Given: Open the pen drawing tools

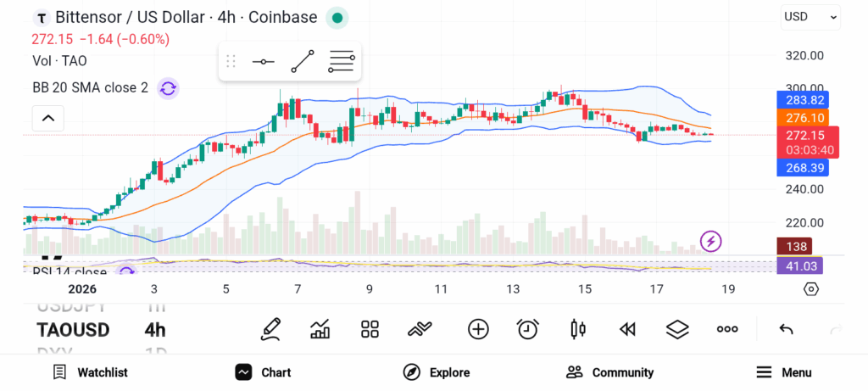Looking at the screenshot, I should coord(271,329).
